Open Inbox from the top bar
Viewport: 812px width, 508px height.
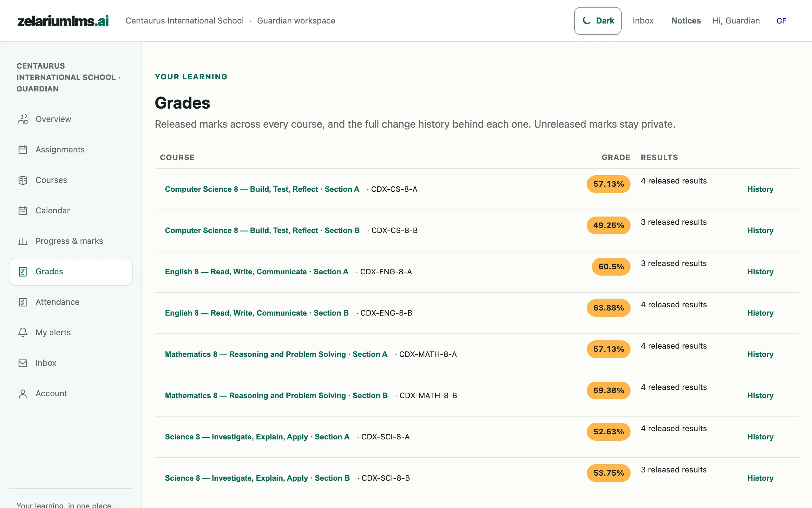click(643, 21)
